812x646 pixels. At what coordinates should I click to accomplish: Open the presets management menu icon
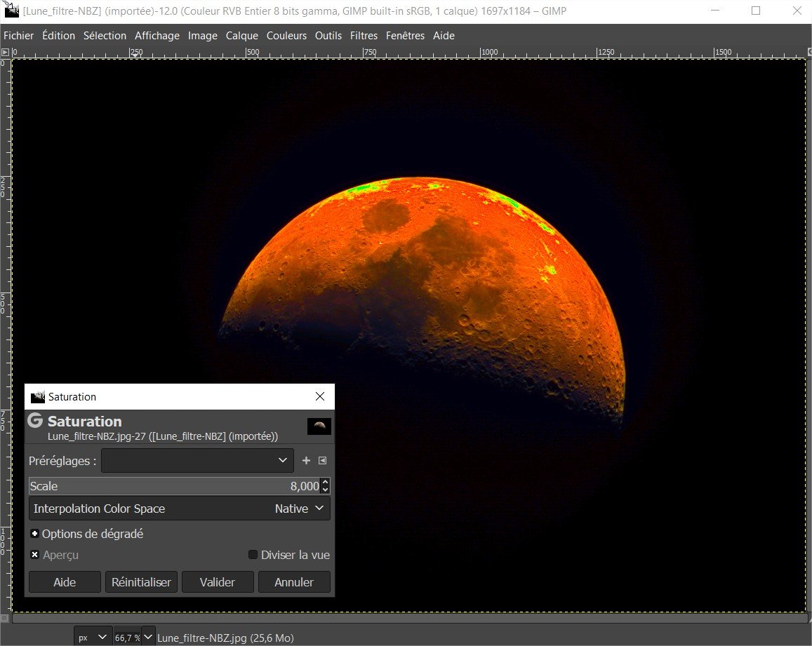322,461
